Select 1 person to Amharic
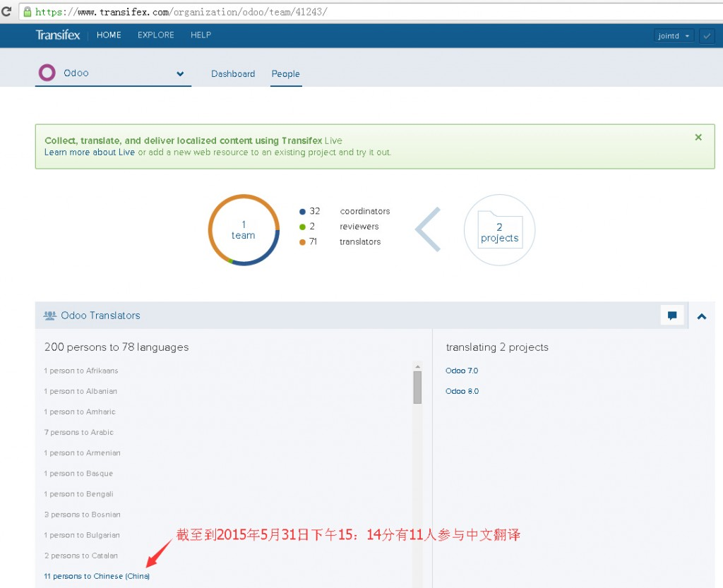723x588 pixels. [80, 412]
